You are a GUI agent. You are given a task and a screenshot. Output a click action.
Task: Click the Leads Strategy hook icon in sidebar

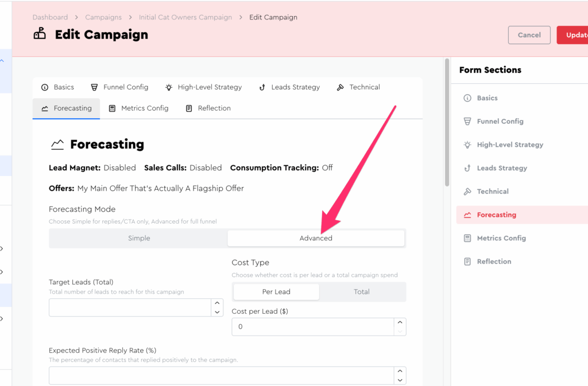click(x=467, y=168)
